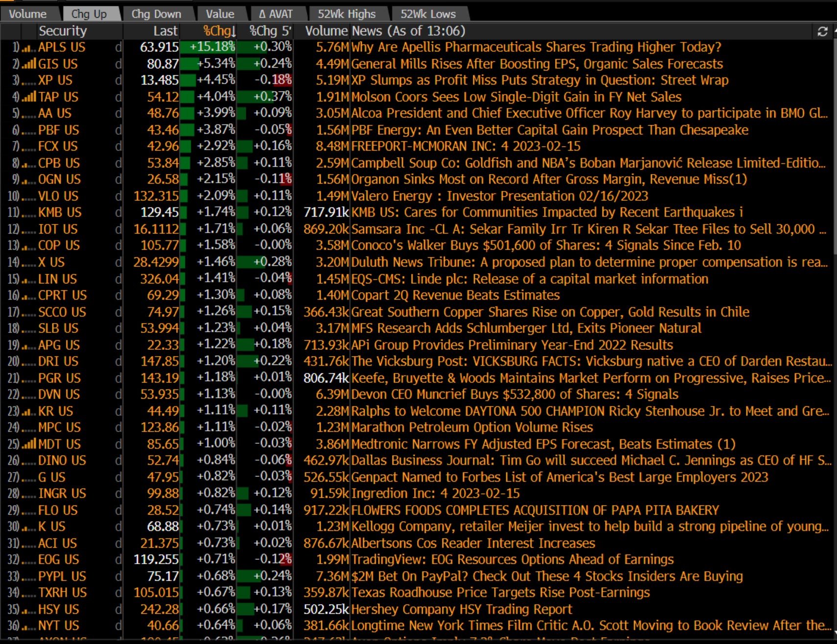The width and height of the screenshot is (837, 644).
Task: Click the volume bars icon beside GIS US
Action: 29,64
